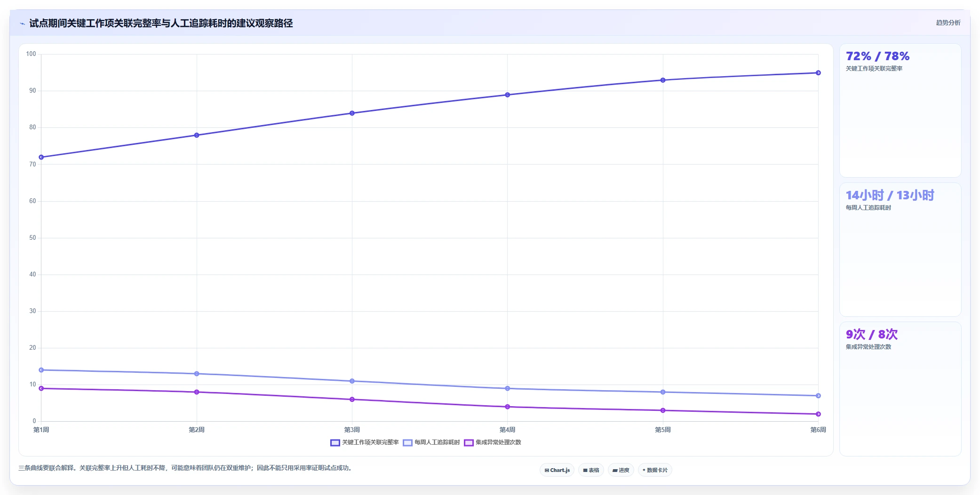
Task: Click the 人工追踪耗时 point at 第5周
Action: point(663,392)
